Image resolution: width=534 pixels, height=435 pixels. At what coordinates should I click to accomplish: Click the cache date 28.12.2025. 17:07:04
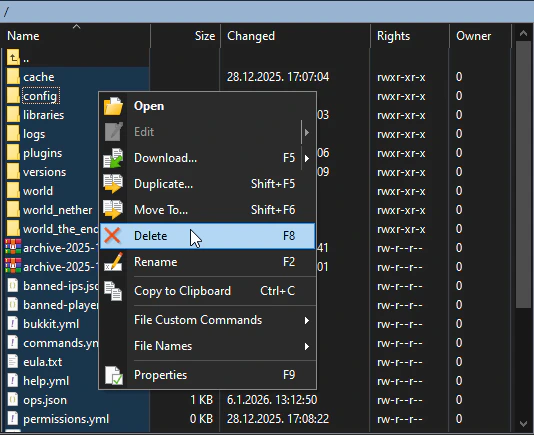[278, 77]
